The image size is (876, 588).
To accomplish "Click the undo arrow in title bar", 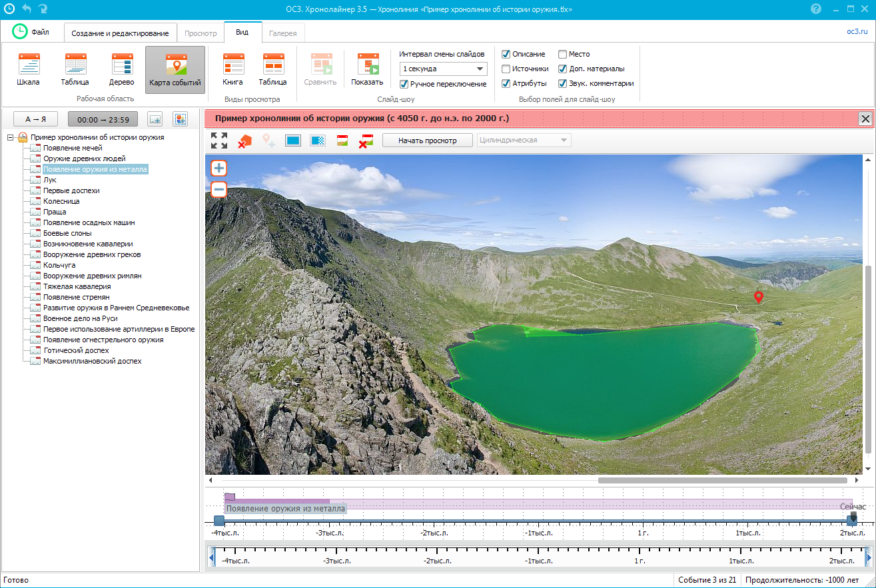I will point(27,9).
